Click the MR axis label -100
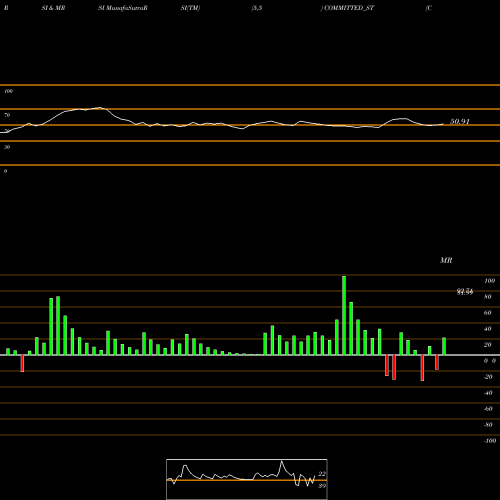The width and height of the screenshot is (500, 500). [x=490, y=441]
